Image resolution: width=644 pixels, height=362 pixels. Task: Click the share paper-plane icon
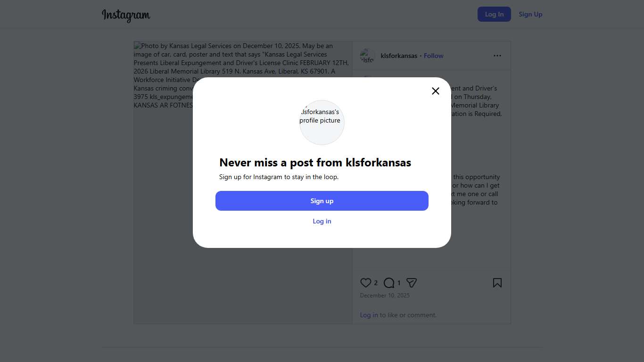[412, 283]
